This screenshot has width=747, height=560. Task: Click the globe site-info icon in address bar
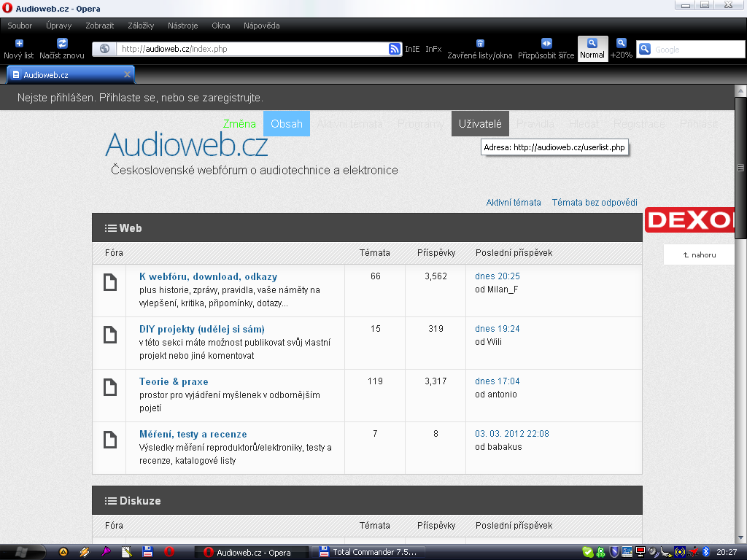(105, 49)
